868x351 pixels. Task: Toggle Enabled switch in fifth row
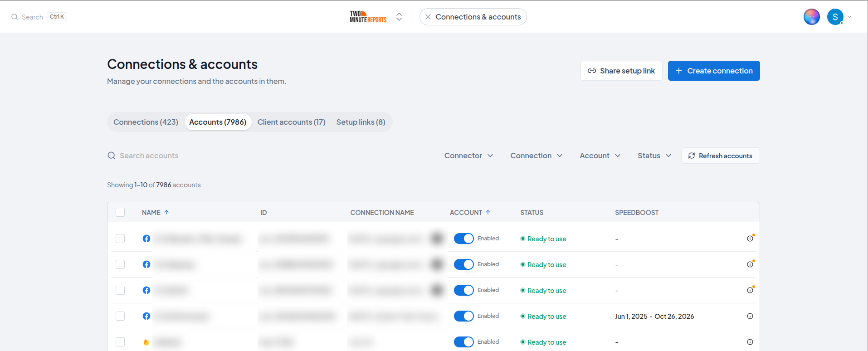463,342
